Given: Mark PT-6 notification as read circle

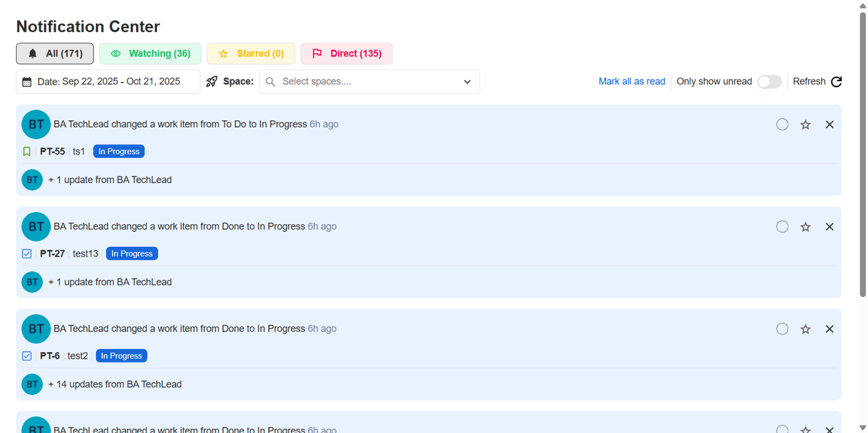Looking at the screenshot, I should point(782,329).
